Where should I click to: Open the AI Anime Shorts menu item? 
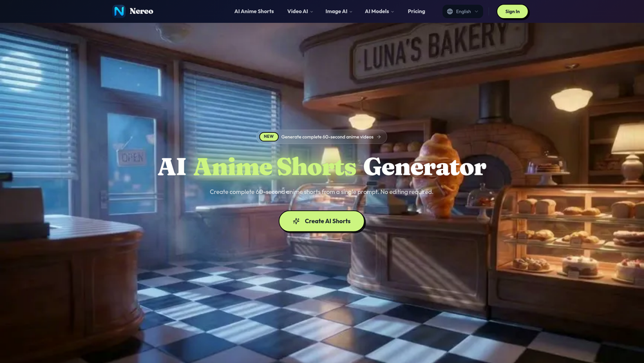point(254,12)
